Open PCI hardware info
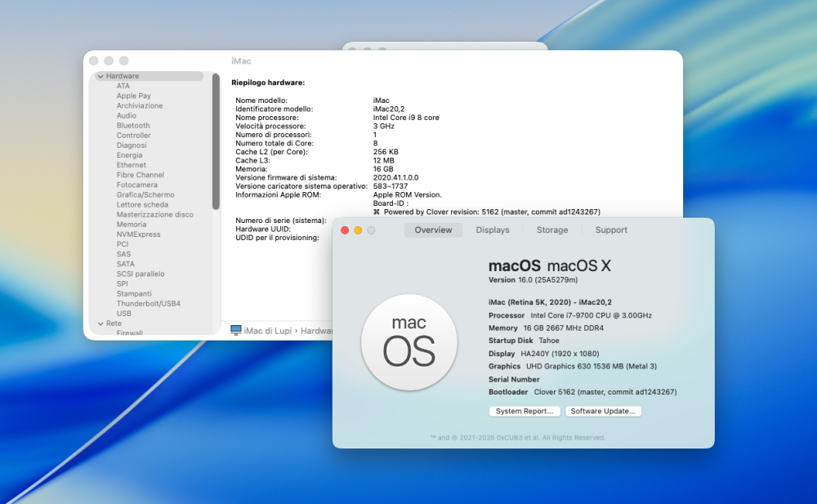 click(123, 244)
